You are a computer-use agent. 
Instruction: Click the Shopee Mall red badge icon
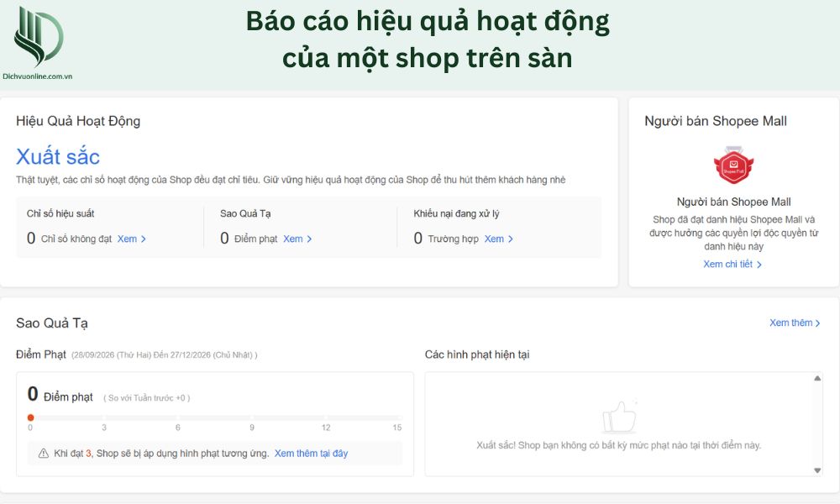click(x=733, y=165)
